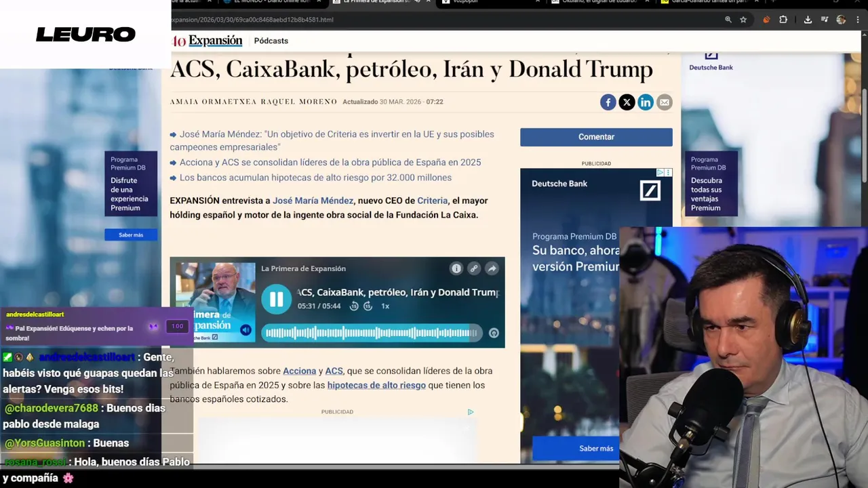Screen dimensions: 868x488
Task: Open AdChoices icon on Deutsche Bank ad
Action: [660, 173]
